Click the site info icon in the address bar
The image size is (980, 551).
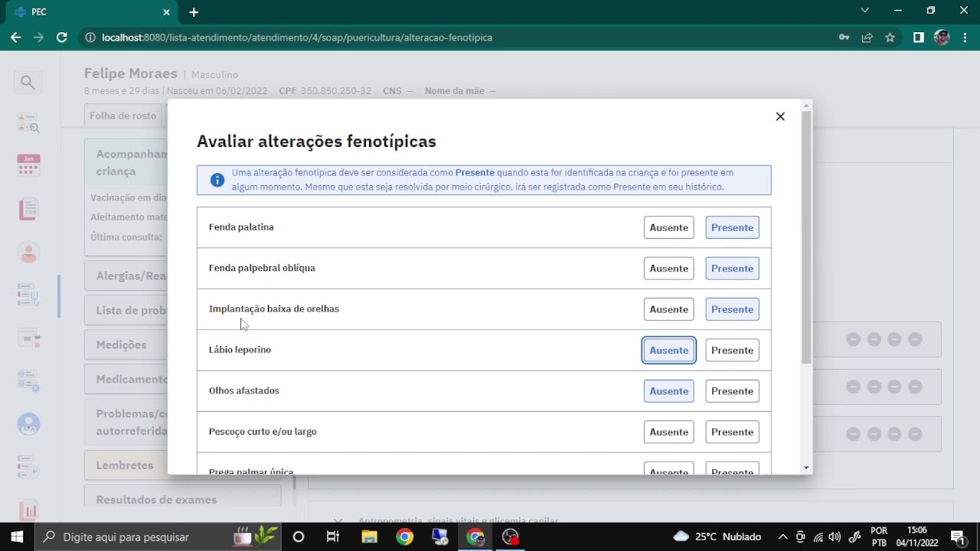[90, 37]
